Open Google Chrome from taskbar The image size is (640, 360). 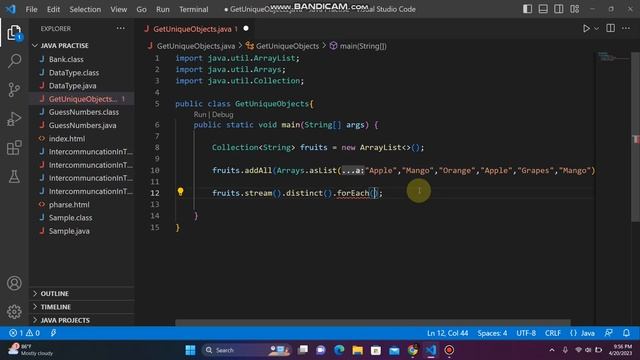pos(413,350)
